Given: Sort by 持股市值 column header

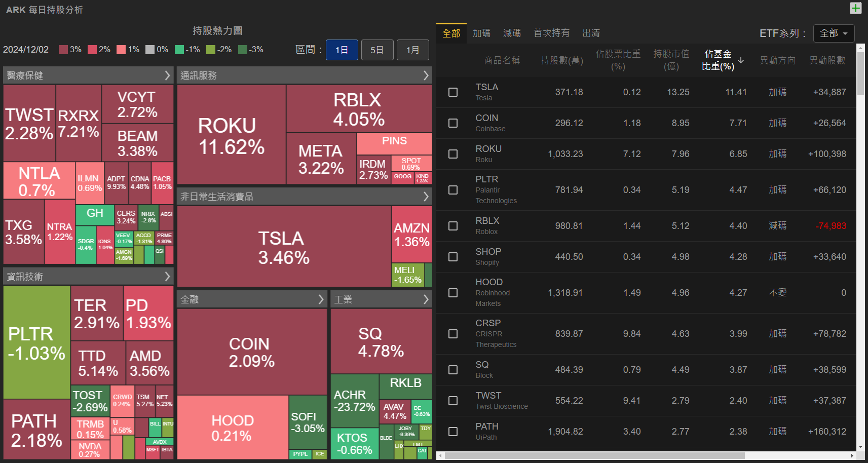Looking at the screenshot, I should click(671, 60).
